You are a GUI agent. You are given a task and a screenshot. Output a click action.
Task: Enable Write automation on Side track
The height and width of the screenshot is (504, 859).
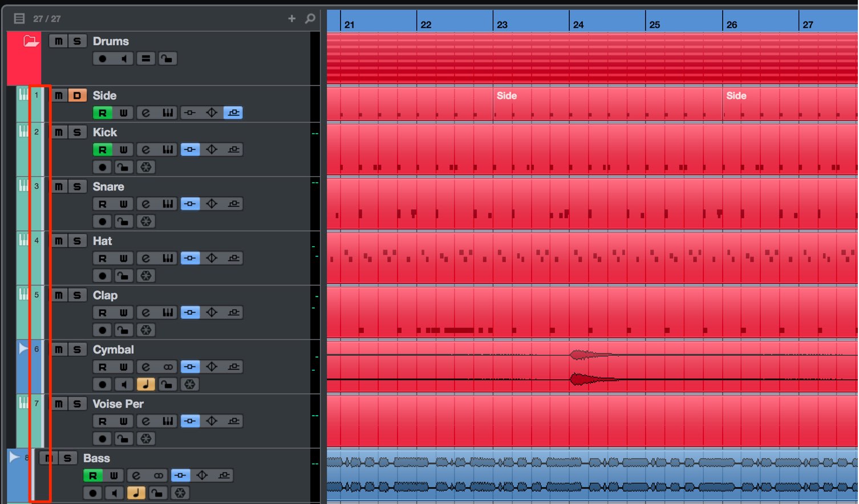tap(123, 113)
